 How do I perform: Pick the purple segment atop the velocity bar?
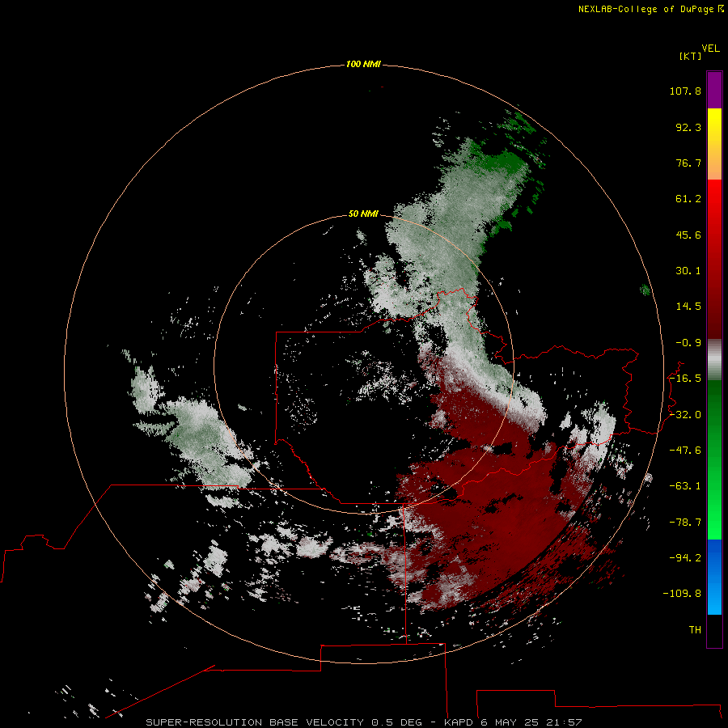[x=714, y=90]
